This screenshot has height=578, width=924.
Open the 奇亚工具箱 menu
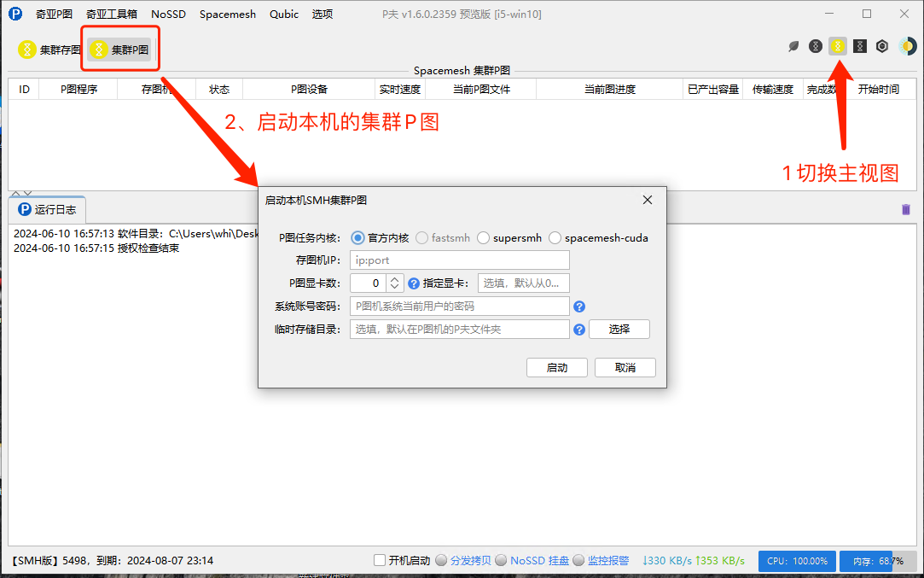111,15
